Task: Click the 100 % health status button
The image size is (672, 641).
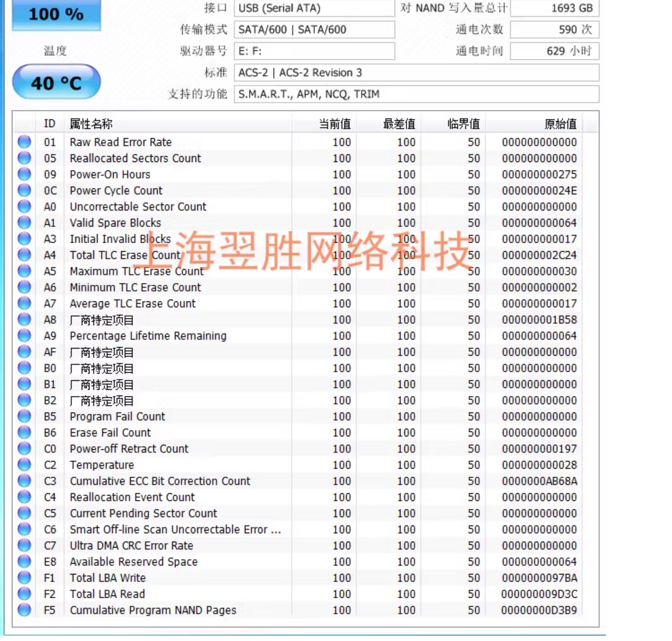Action: tap(56, 14)
